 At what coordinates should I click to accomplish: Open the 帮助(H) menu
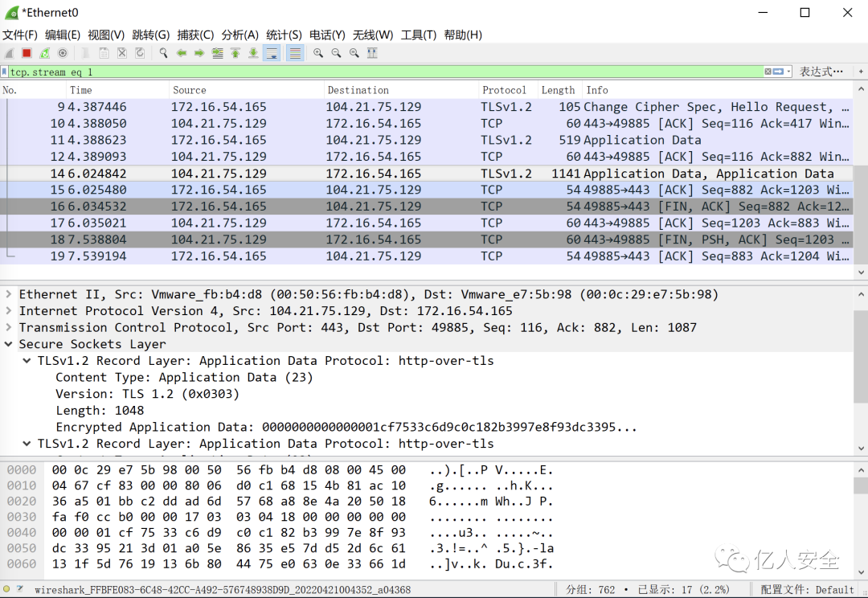(x=463, y=35)
